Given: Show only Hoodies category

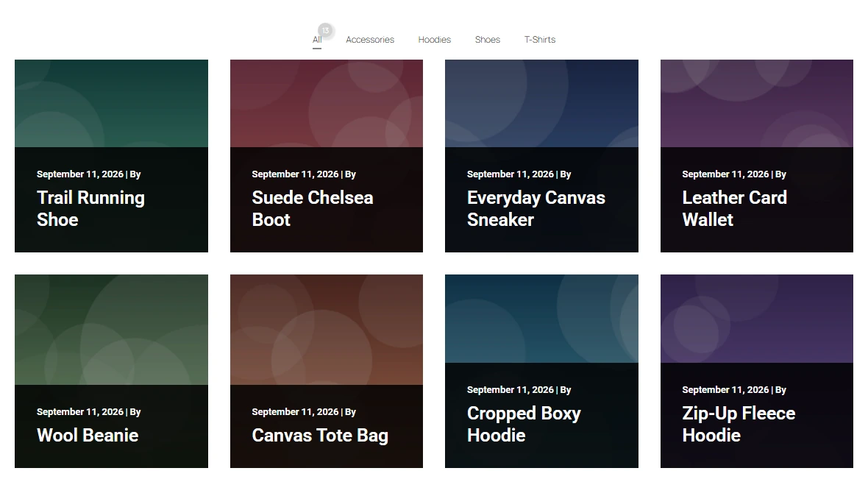Looking at the screenshot, I should pyautogui.click(x=435, y=40).
